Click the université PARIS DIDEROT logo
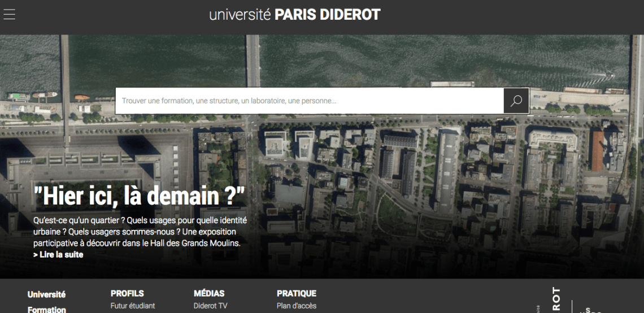 [295, 15]
